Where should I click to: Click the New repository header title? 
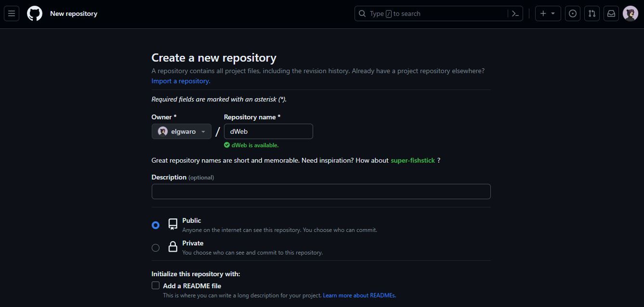pos(74,13)
